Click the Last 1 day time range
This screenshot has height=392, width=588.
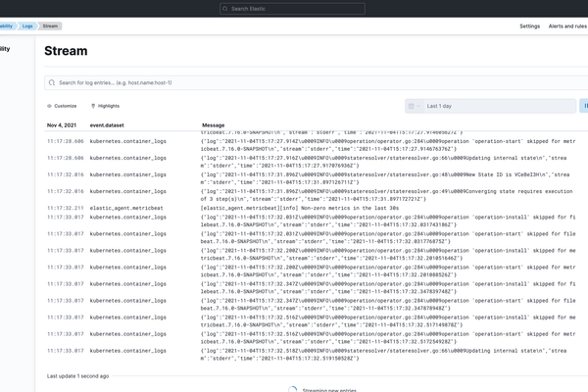pyautogui.click(x=500, y=106)
